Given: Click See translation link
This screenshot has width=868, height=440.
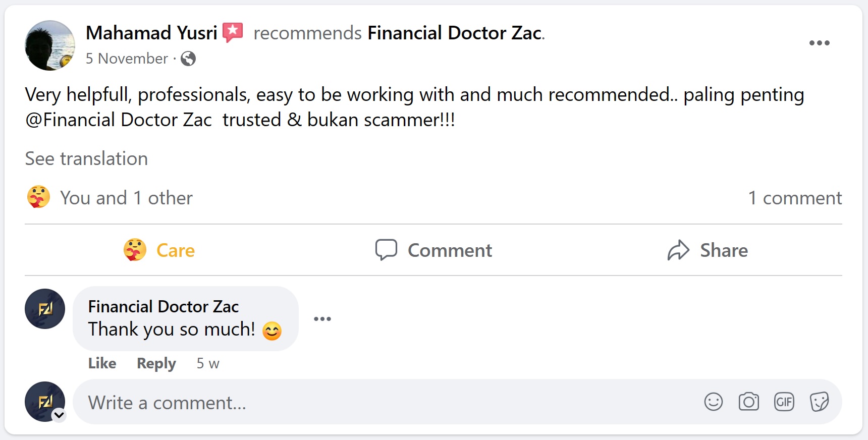Looking at the screenshot, I should [x=86, y=159].
